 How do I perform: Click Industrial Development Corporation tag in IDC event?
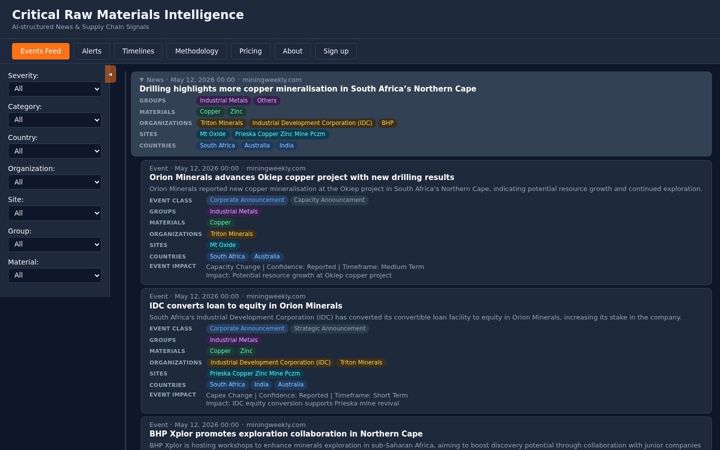pyautogui.click(x=270, y=363)
